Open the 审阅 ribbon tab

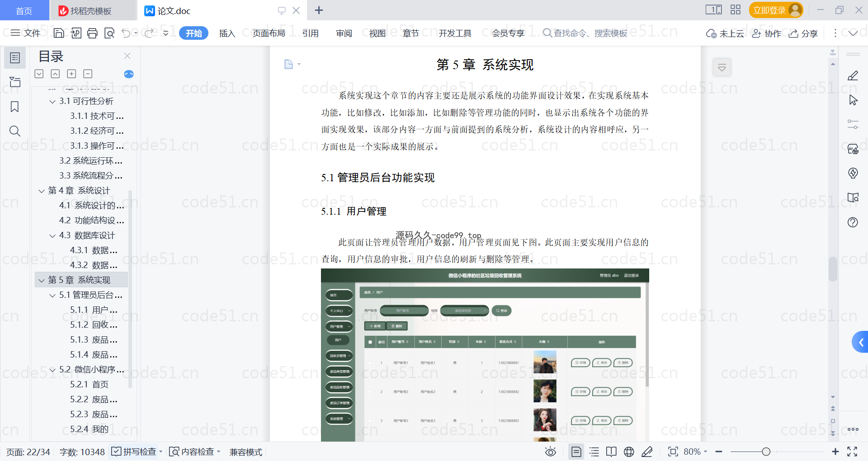pyautogui.click(x=344, y=33)
